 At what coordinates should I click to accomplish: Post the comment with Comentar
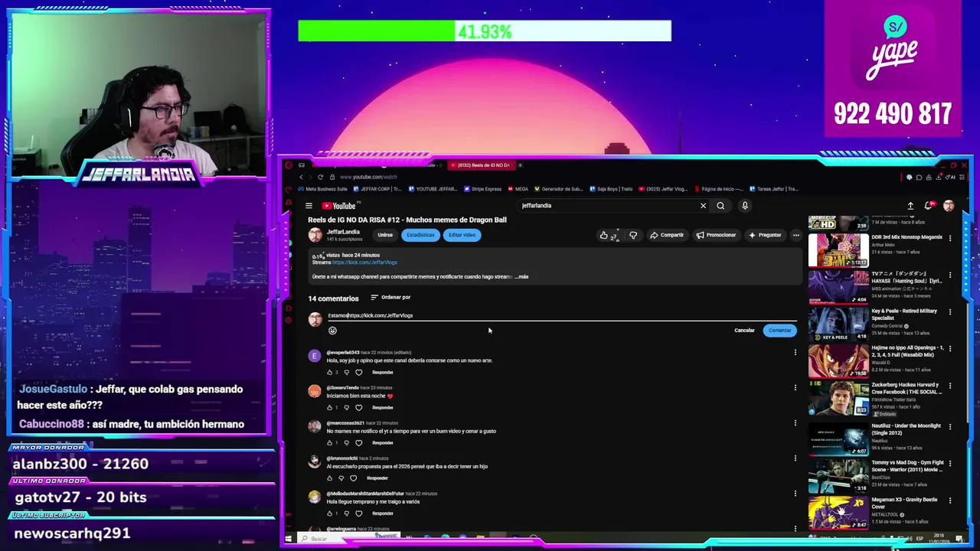[x=779, y=331]
